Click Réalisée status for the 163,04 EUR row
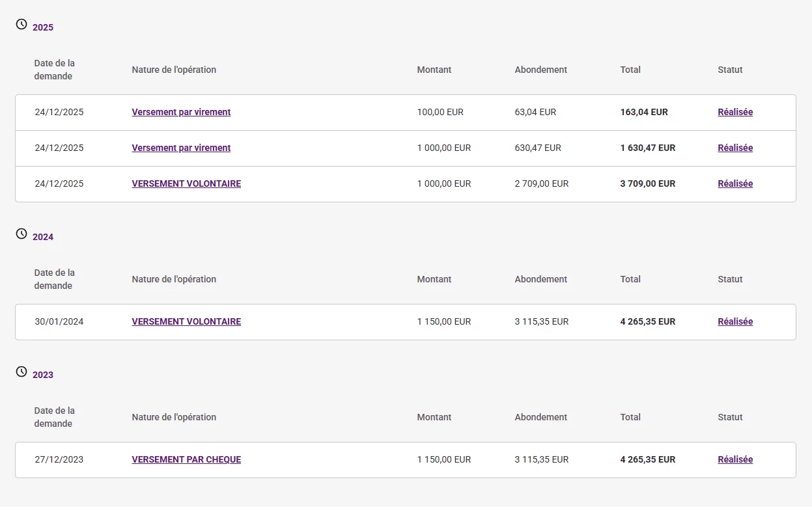Viewport: 812px width, 514px height. pyautogui.click(x=735, y=112)
